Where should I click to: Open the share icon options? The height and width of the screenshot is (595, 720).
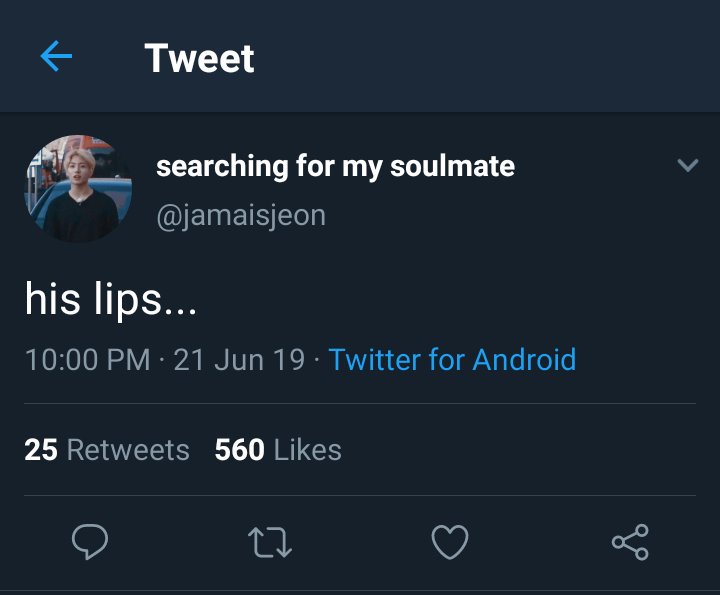pos(630,542)
